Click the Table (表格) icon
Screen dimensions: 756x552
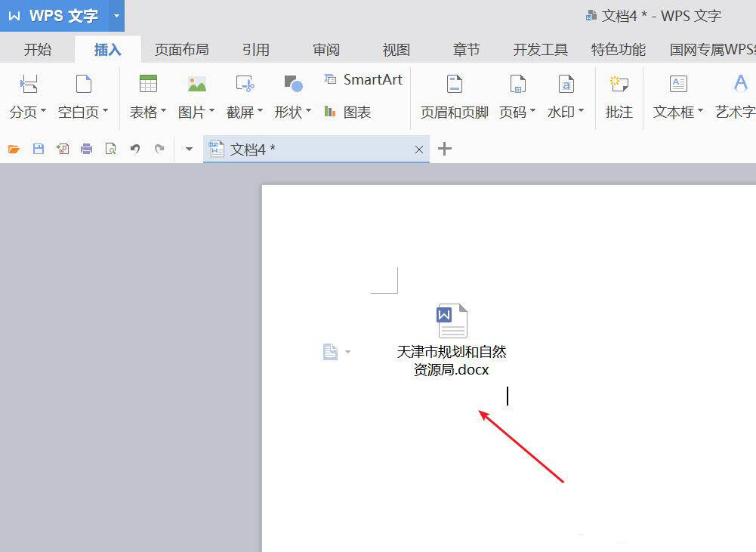coord(148,84)
